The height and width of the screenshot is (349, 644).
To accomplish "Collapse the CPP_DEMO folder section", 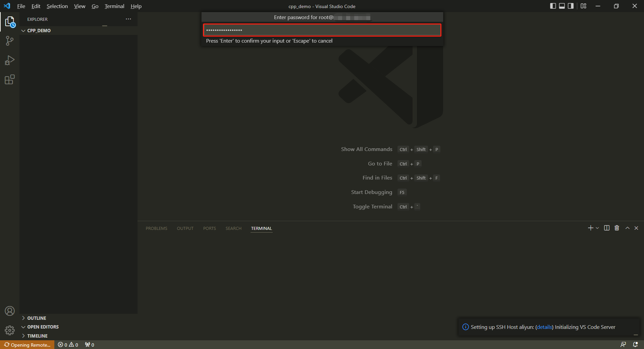I will pos(39,31).
